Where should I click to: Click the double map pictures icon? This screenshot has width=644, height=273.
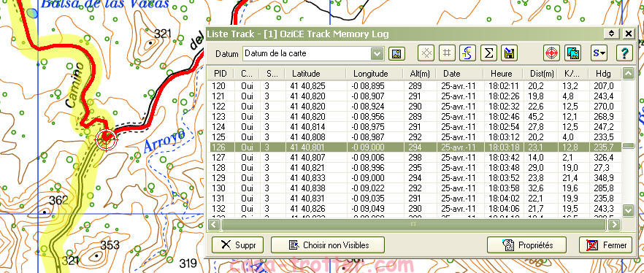(x=572, y=53)
